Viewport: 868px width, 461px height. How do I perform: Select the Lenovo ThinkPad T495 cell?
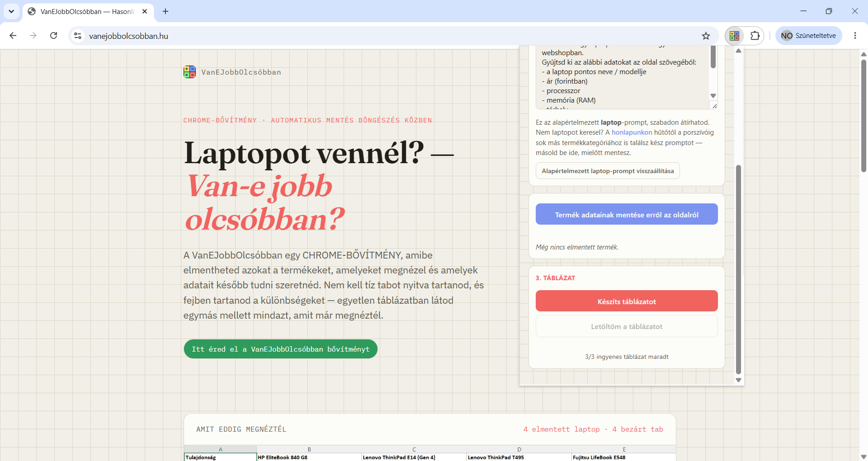(x=519, y=457)
